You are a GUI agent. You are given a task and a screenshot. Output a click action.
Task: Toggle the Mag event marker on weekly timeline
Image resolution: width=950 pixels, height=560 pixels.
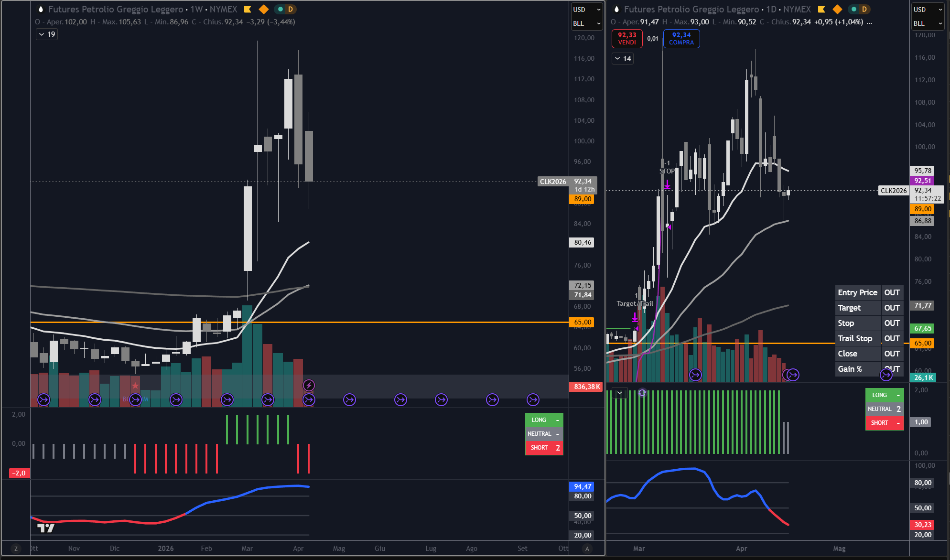tap(349, 399)
